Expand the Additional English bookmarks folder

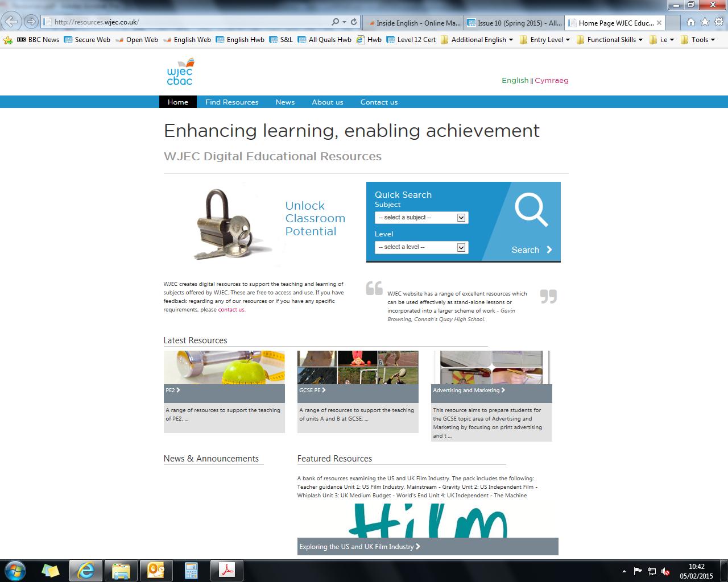(x=477, y=40)
